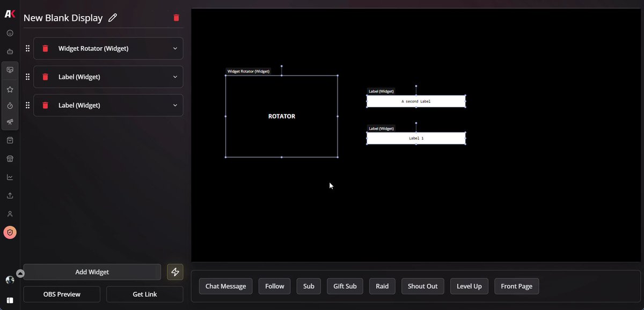Expand the first Label (Widget) chevron

coord(175,77)
